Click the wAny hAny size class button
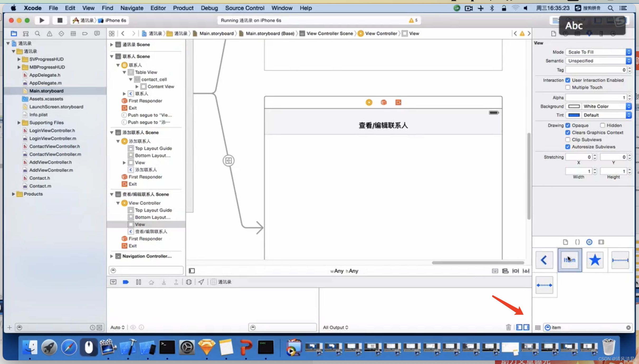Viewport: 639px width, 364px height. [344, 271]
